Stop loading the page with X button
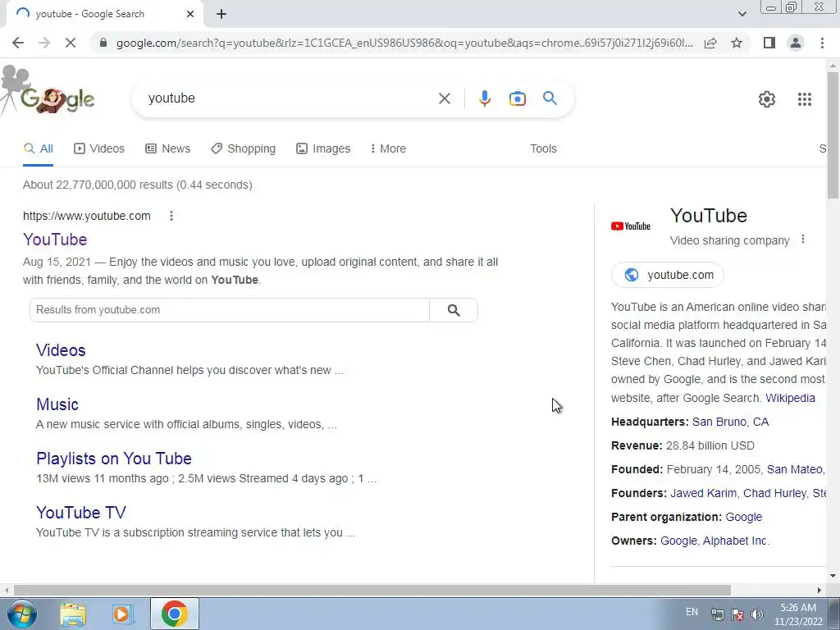840x630 pixels. coord(71,43)
